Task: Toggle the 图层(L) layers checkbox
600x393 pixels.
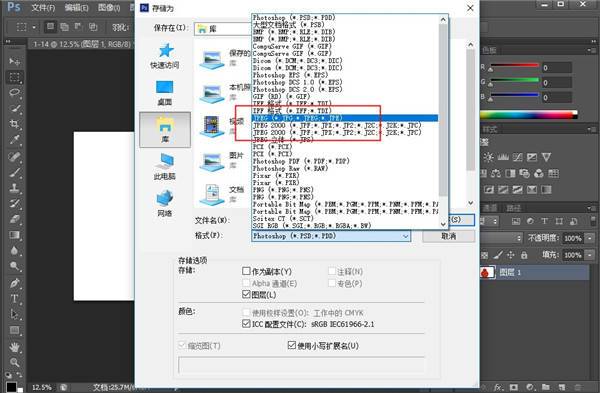Action: click(x=246, y=294)
